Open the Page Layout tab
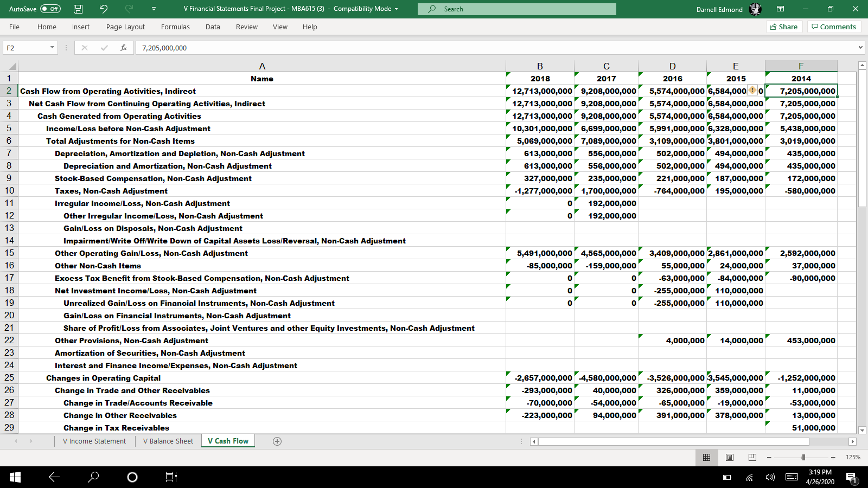Image resolution: width=868 pixels, height=488 pixels. (125, 27)
